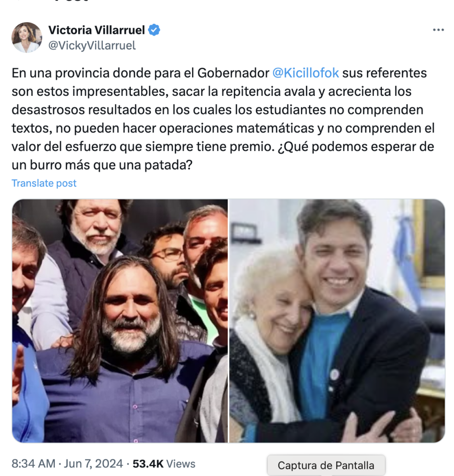Click the 8:34 AM timestamp
This screenshot has height=476, width=454.
click(x=33, y=464)
